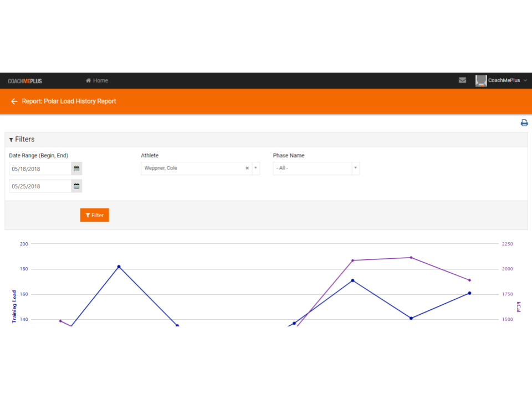Clear the selected athlete Weppner, Cole
This screenshot has width=532, height=399.
click(247, 168)
